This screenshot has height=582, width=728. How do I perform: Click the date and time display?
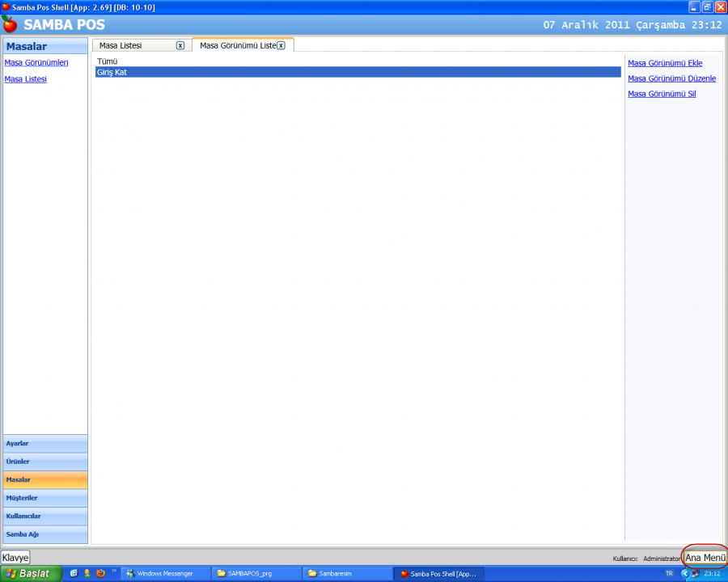coord(633,25)
